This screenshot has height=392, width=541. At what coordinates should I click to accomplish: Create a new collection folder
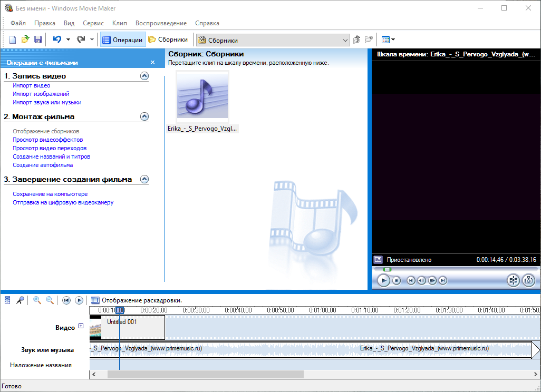tap(369, 40)
